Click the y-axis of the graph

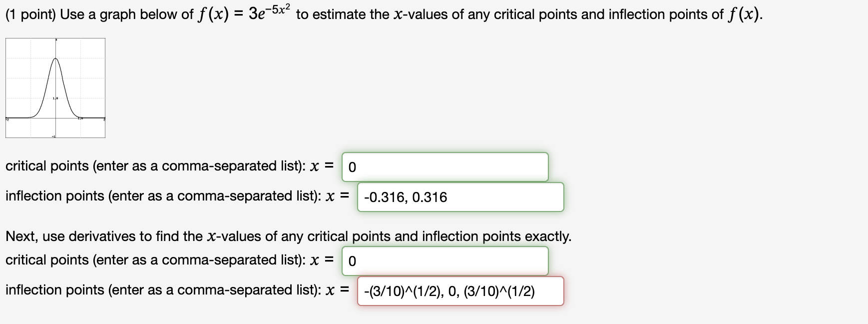click(55, 80)
